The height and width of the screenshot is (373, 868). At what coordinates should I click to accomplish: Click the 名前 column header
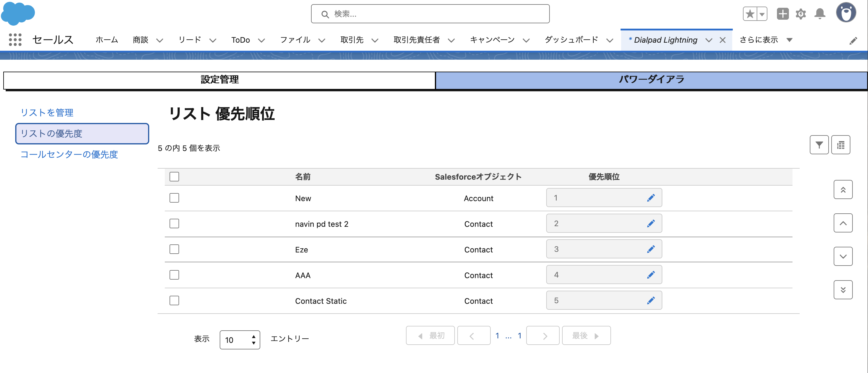(303, 177)
